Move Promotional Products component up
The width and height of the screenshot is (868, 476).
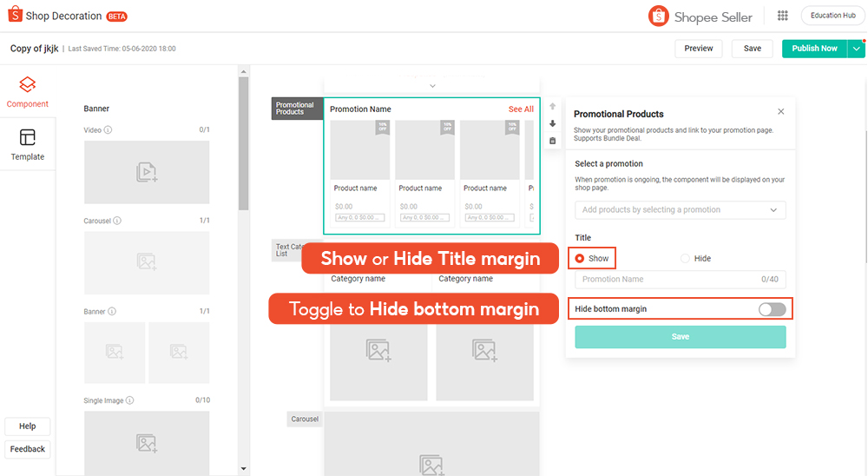(x=552, y=106)
